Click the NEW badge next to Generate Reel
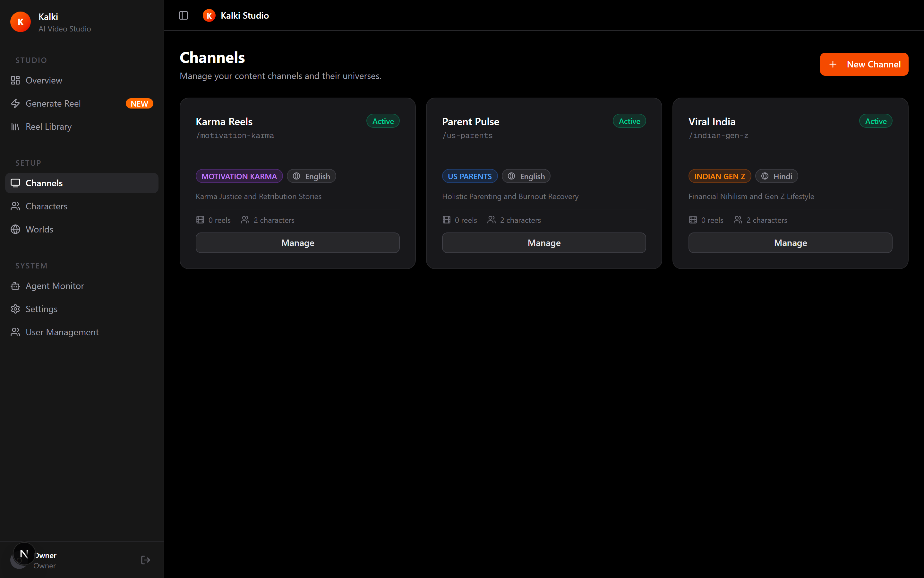The width and height of the screenshot is (924, 578). pos(139,104)
